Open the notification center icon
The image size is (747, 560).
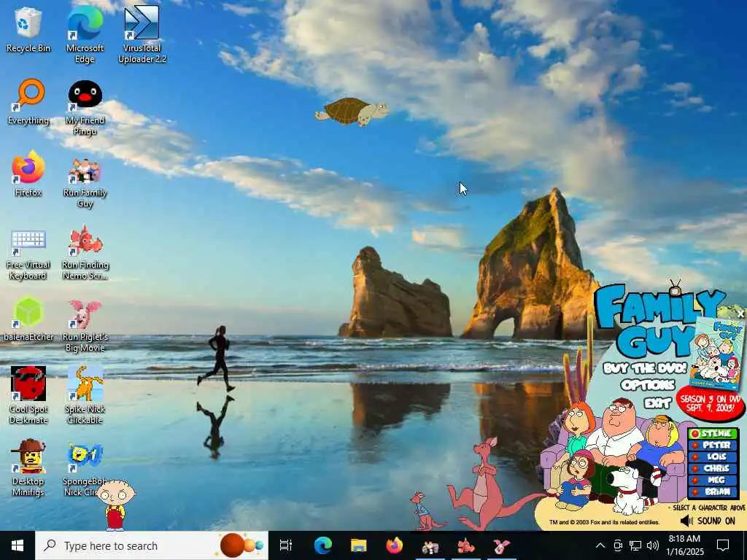(723, 545)
